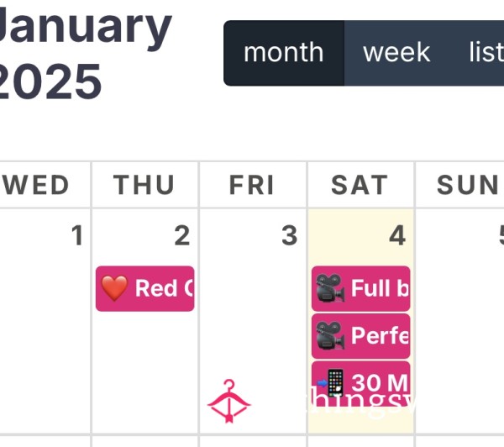Click the FRI column header
Image resolution: width=504 pixels, height=447 pixels.
click(x=252, y=185)
